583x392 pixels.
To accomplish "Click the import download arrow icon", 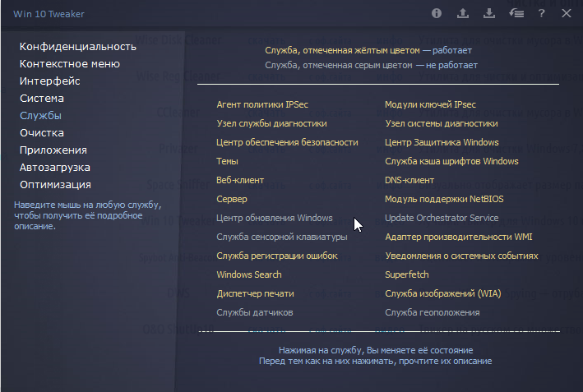I will coord(489,13).
